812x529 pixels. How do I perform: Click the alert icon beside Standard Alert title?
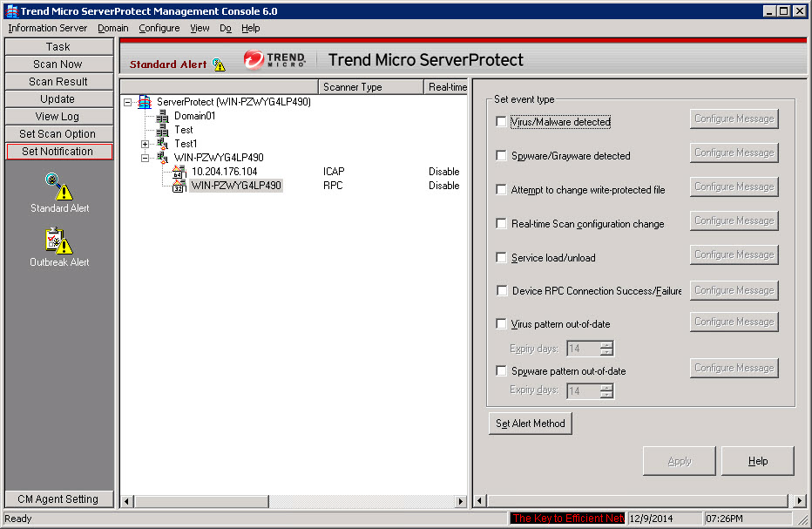pyautogui.click(x=219, y=64)
